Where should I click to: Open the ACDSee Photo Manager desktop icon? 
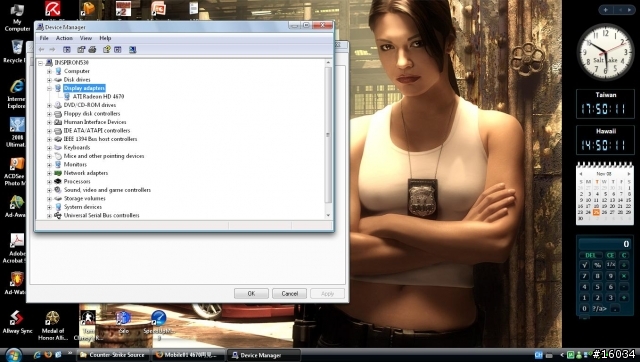(x=16, y=171)
